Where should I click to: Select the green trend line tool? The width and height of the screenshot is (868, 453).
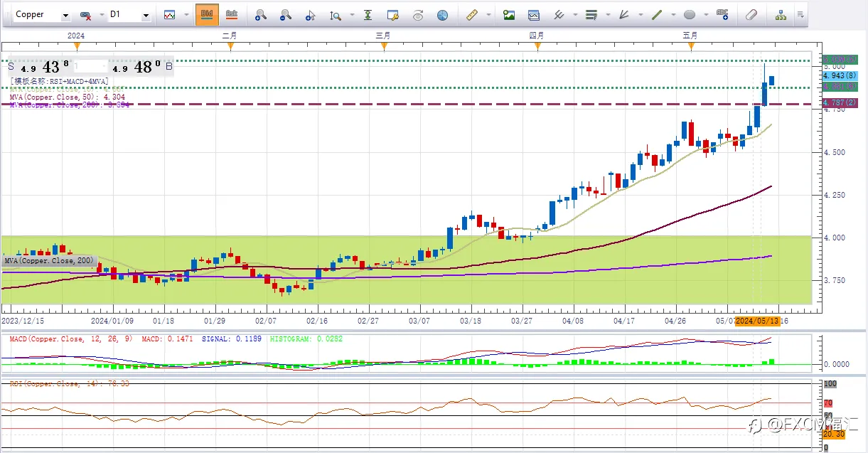[657, 15]
